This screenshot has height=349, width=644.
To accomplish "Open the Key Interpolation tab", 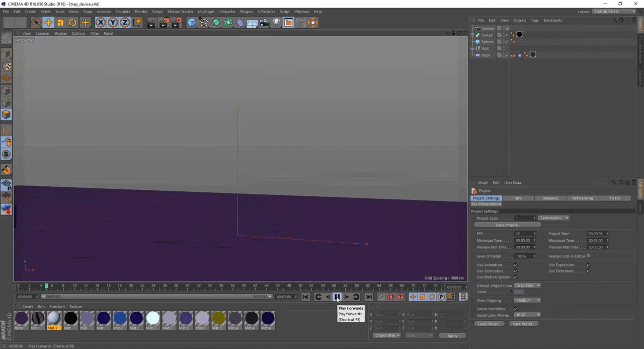I will click(486, 204).
